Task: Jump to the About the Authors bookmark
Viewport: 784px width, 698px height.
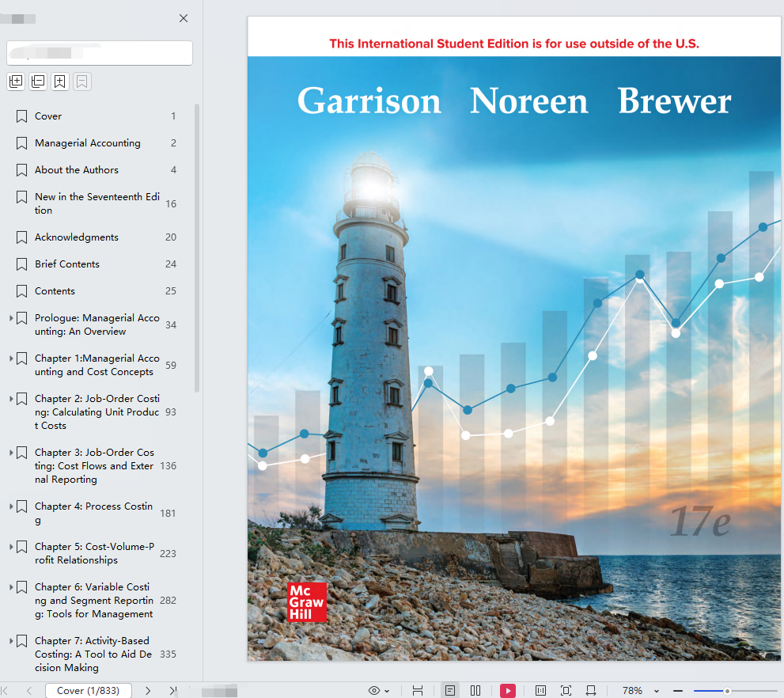Action: coord(77,170)
